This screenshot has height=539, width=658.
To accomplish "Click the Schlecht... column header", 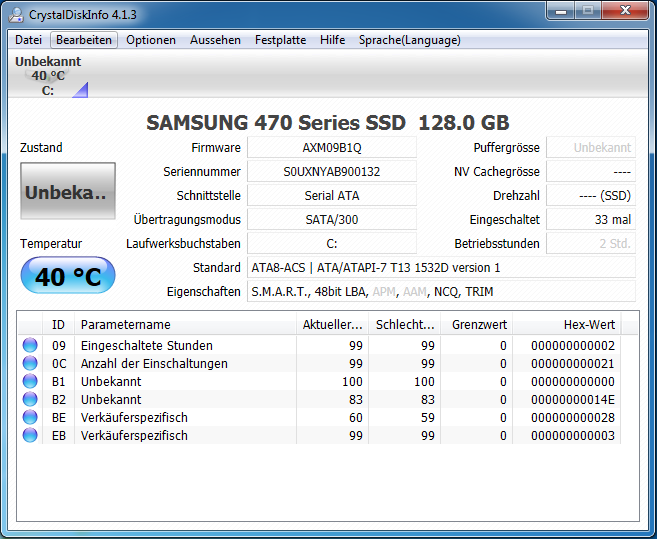I will coord(405,324).
